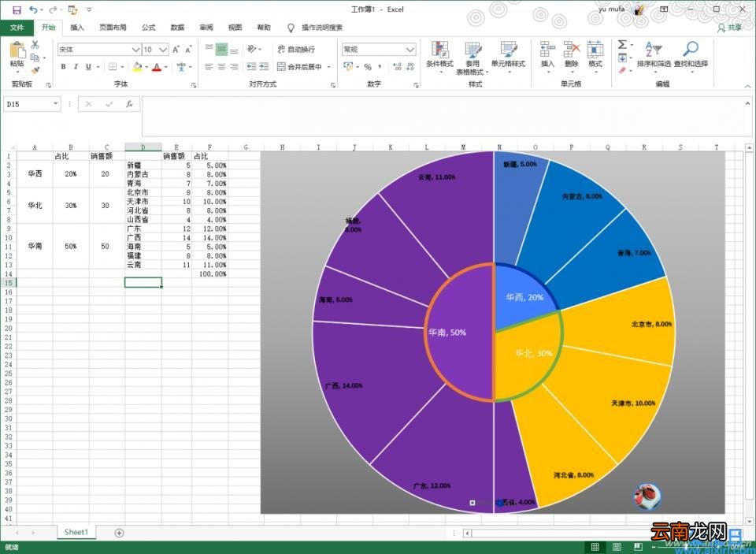Open Merge & Center (合并后居中) dropdown arrow

click(x=329, y=67)
